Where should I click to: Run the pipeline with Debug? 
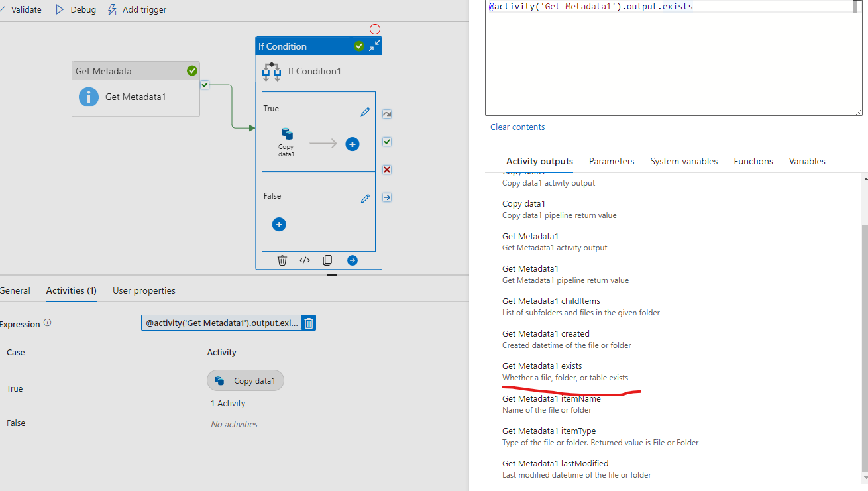point(75,9)
